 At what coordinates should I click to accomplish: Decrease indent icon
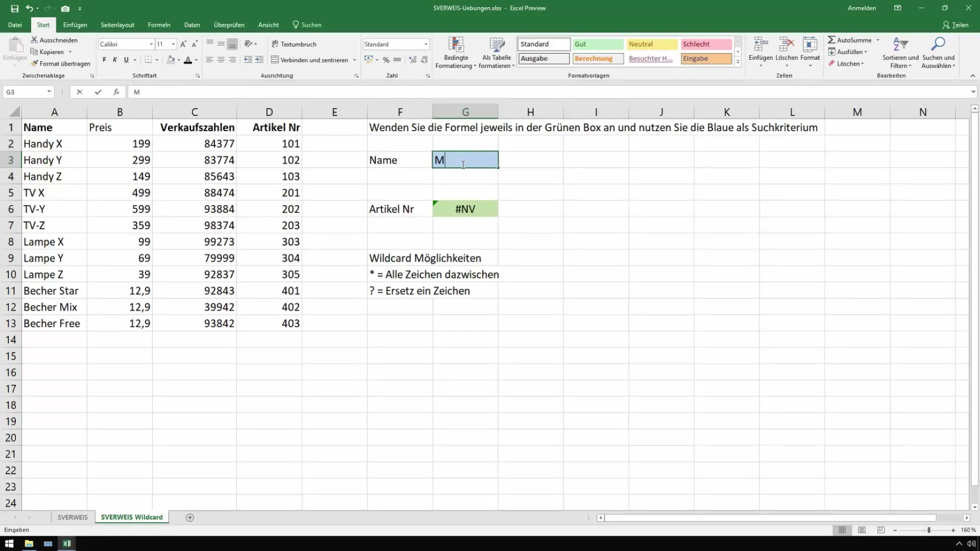pyautogui.click(x=248, y=60)
